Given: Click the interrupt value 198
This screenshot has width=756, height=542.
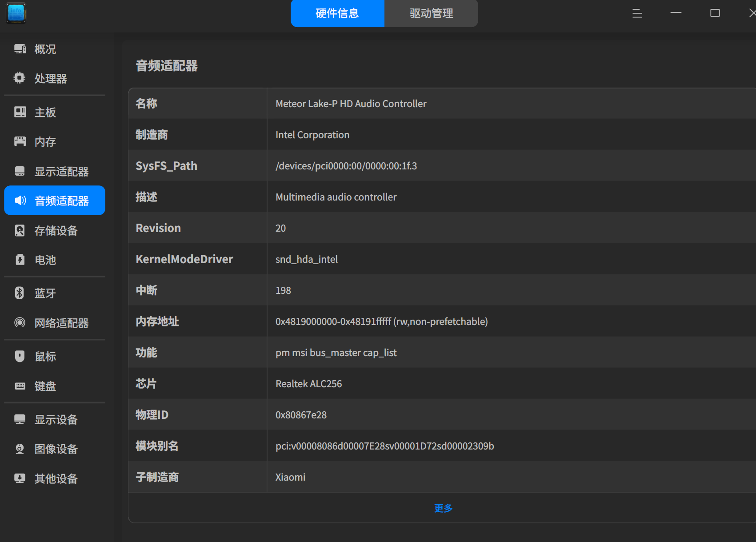Looking at the screenshot, I should pos(283,290).
